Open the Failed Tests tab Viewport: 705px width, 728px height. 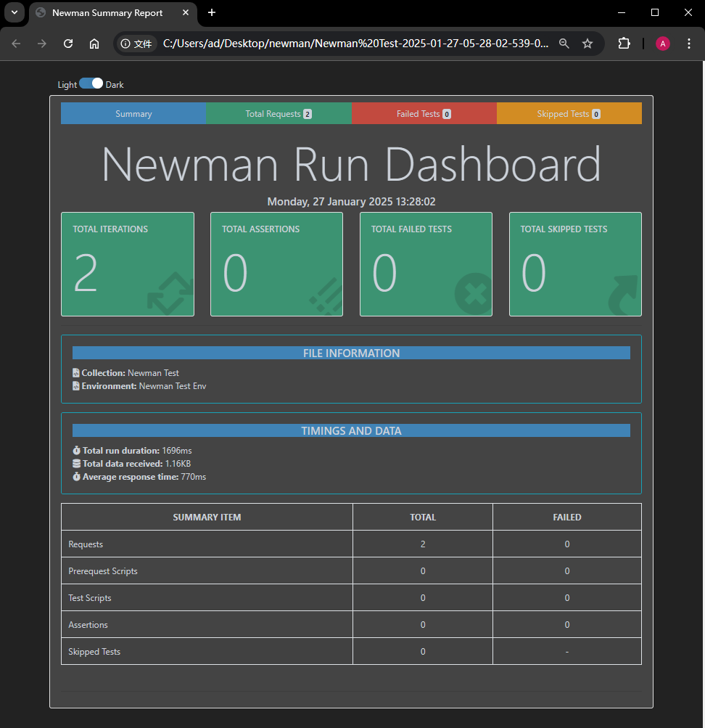[424, 114]
